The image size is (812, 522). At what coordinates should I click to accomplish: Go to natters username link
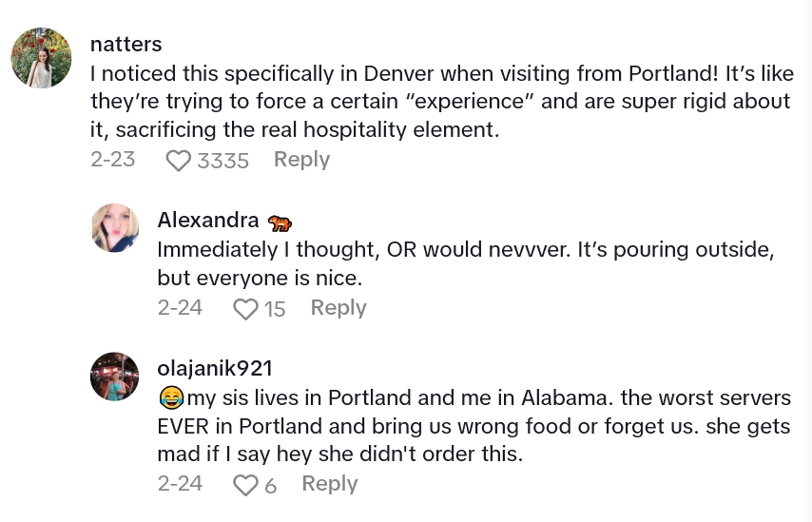coord(126,45)
